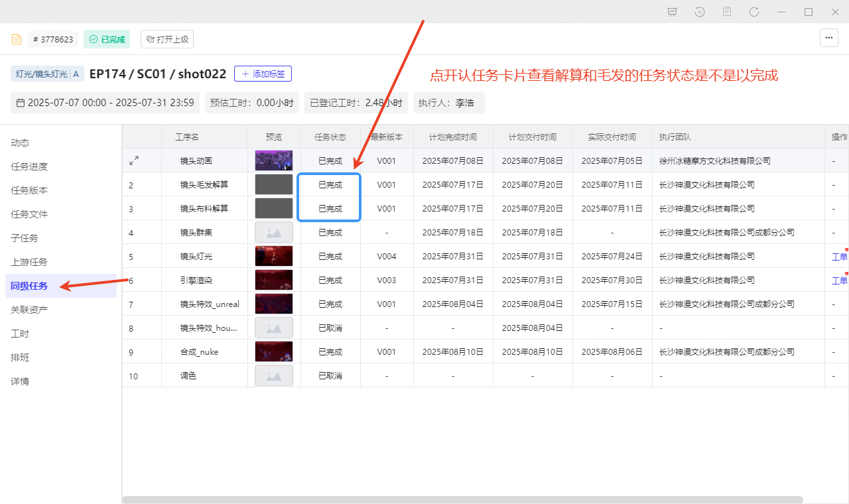Screen dimensions: 849x504
Task: Click the presentation chart icon in title bar
Action: click(673, 12)
